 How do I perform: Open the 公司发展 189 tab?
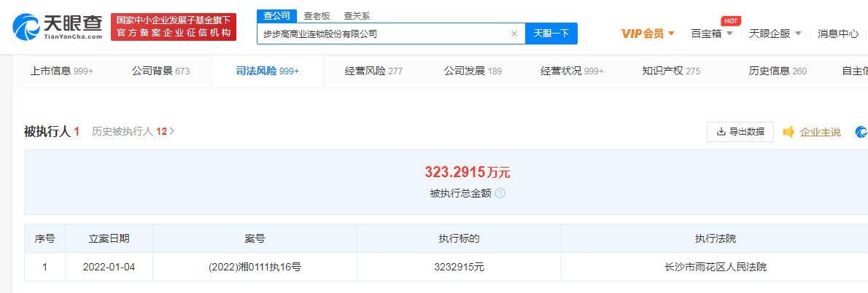click(x=473, y=71)
